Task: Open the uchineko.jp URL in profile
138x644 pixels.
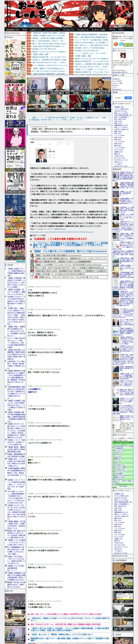Action: [119, 71]
